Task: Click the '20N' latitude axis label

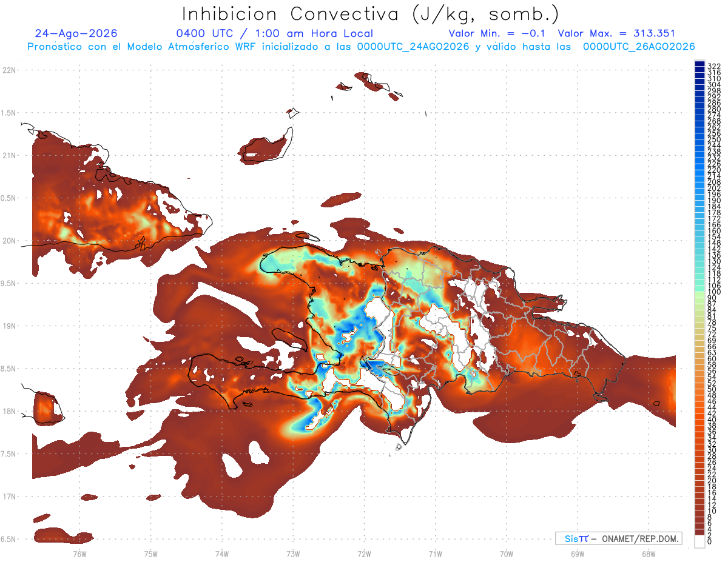Action: pyautogui.click(x=9, y=241)
